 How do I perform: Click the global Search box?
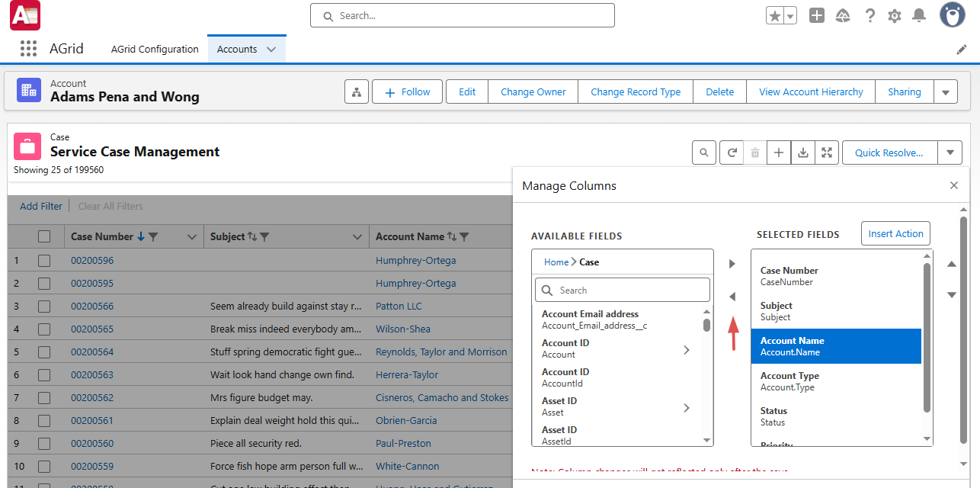(462, 15)
